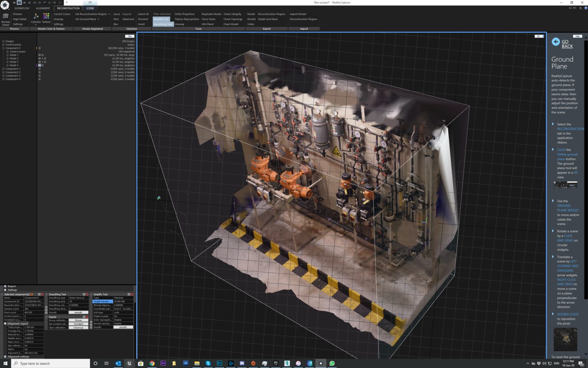Open Photoshop from the taskbar
Image resolution: width=588 pixels, height=368 pixels.
tap(219, 363)
